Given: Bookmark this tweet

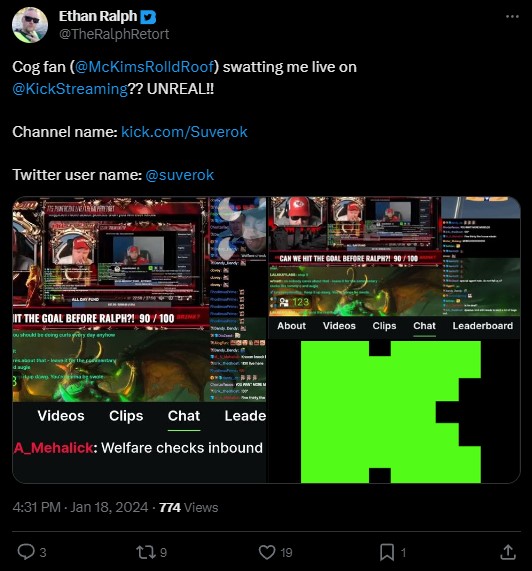Looking at the screenshot, I should coord(387,552).
